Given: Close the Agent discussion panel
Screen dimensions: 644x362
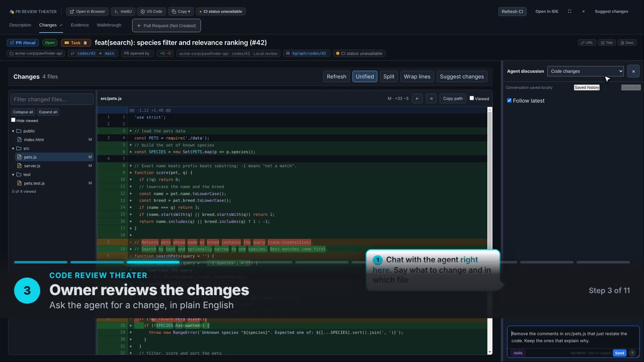Looking at the screenshot, I should [633, 71].
